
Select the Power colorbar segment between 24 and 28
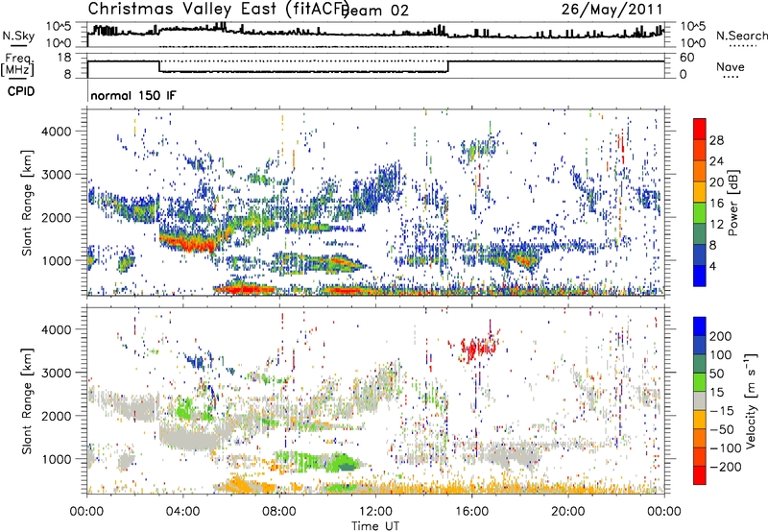tap(700, 150)
